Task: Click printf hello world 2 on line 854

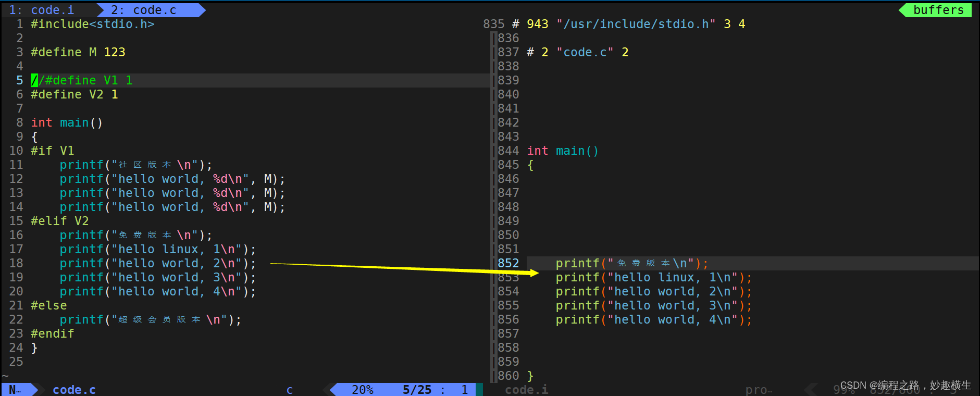Action: click(x=654, y=291)
